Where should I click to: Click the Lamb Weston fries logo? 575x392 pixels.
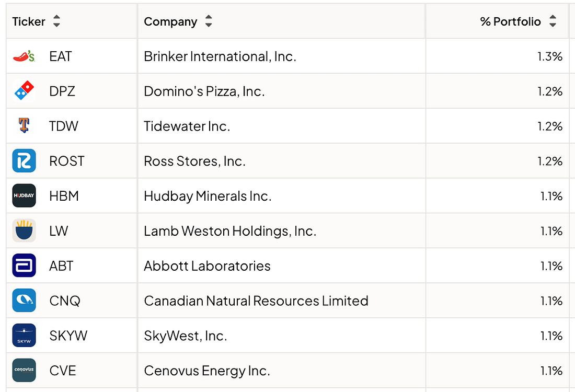pos(24,230)
